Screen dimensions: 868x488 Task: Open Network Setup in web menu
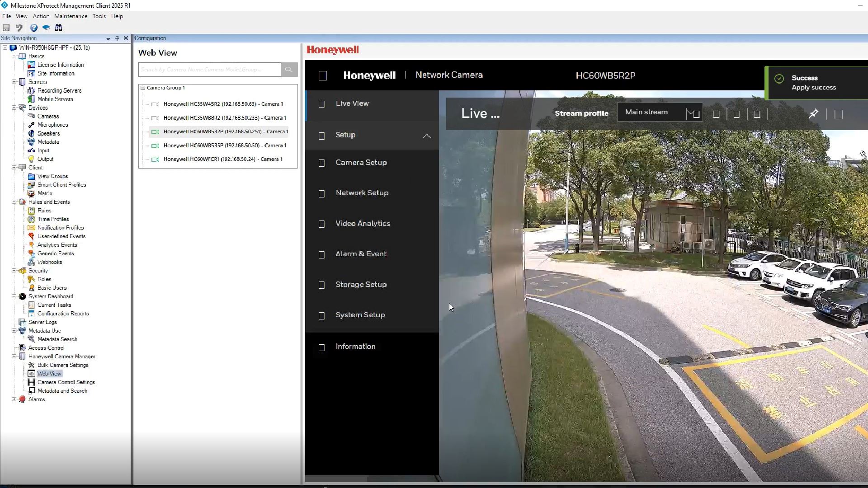372,193
